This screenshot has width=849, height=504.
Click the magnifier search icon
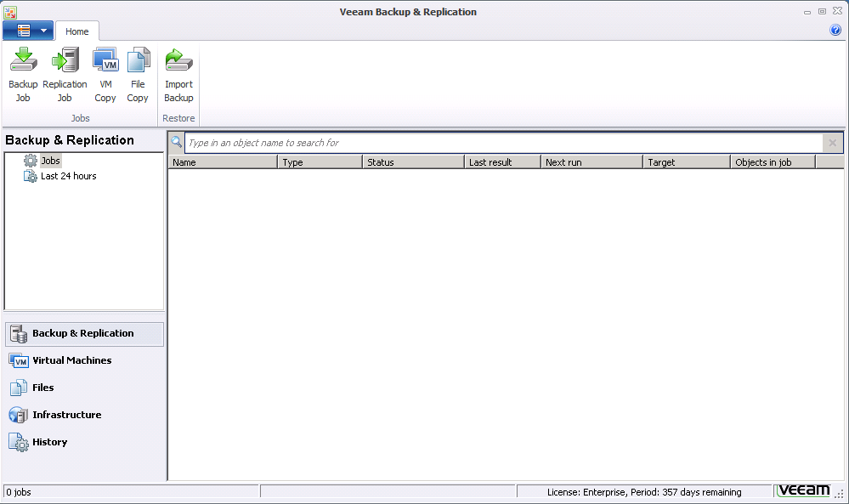pos(177,143)
